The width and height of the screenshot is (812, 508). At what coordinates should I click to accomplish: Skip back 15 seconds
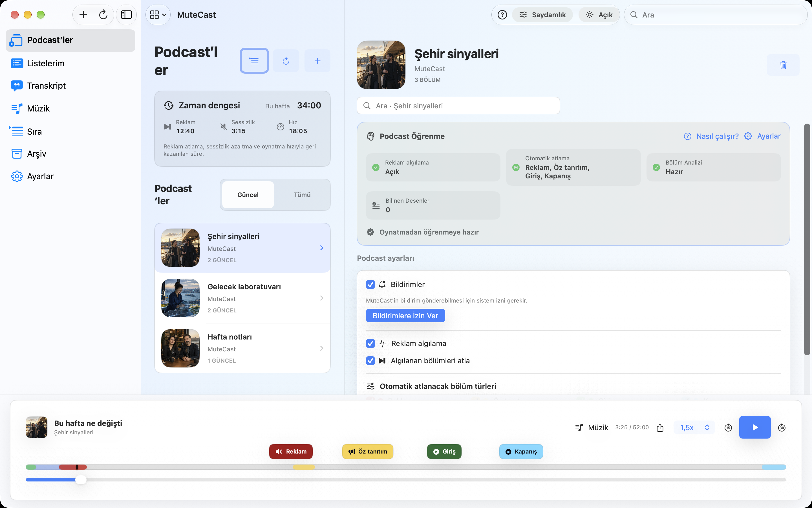pyautogui.click(x=728, y=427)
